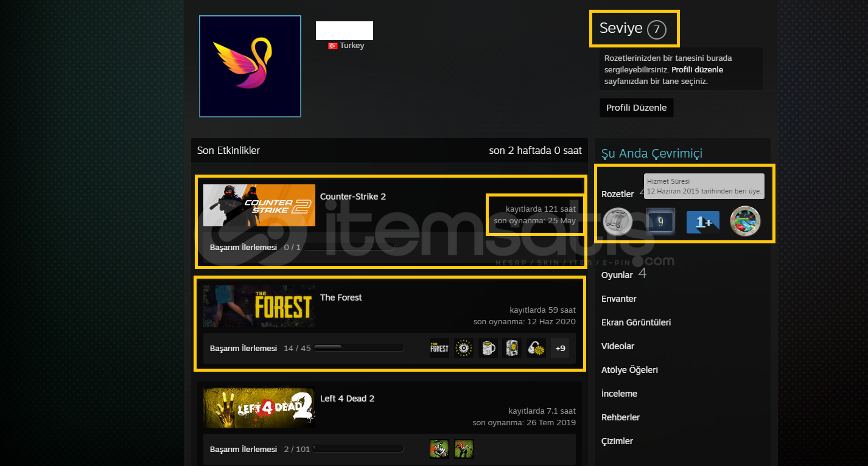Click 'kayıtlarda 7,1 saat' text

pyautogui.click(x=542, y=411)
